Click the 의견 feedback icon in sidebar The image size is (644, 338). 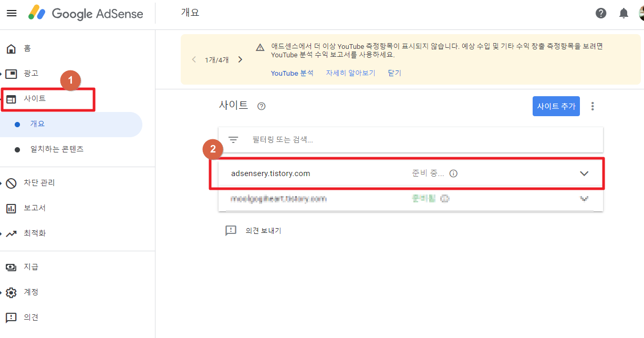[11, 317]
